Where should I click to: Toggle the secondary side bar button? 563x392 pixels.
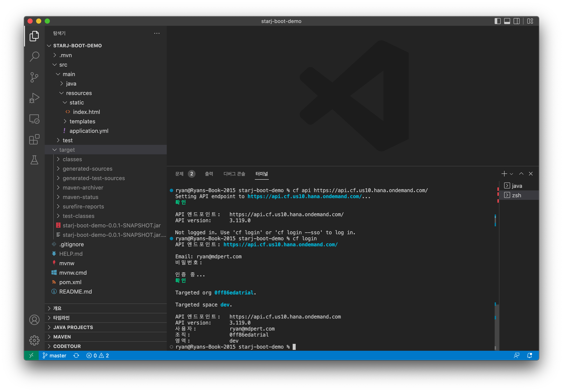[x=516, y=21]
